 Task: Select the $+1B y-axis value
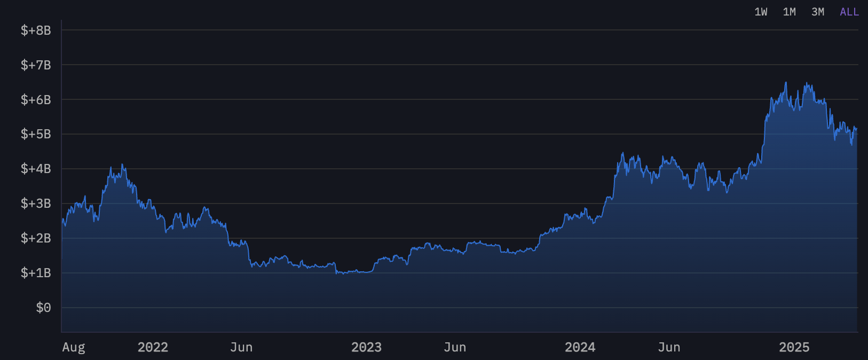pyautogui.click(x=36, y=273)
